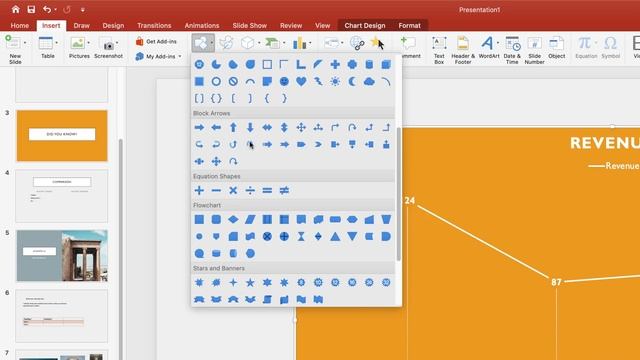Select slide 4 thumbnail

pyautogui.click(x=62, y=196)
